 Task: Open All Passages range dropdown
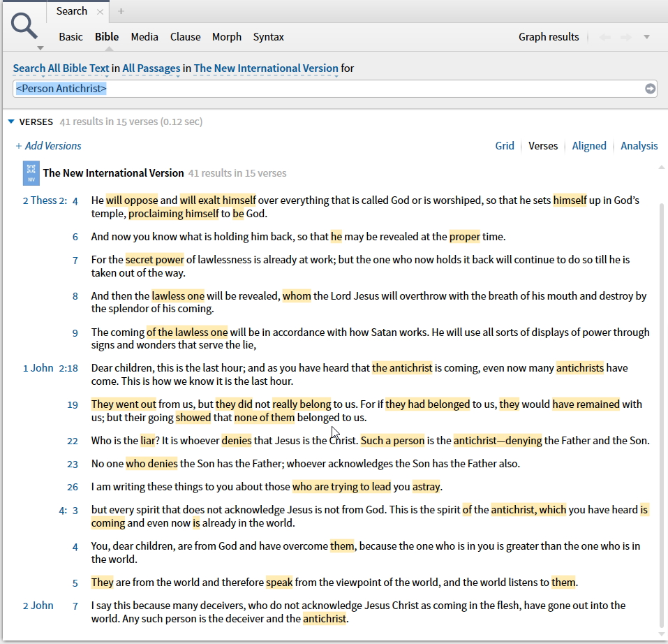(151, 68)
